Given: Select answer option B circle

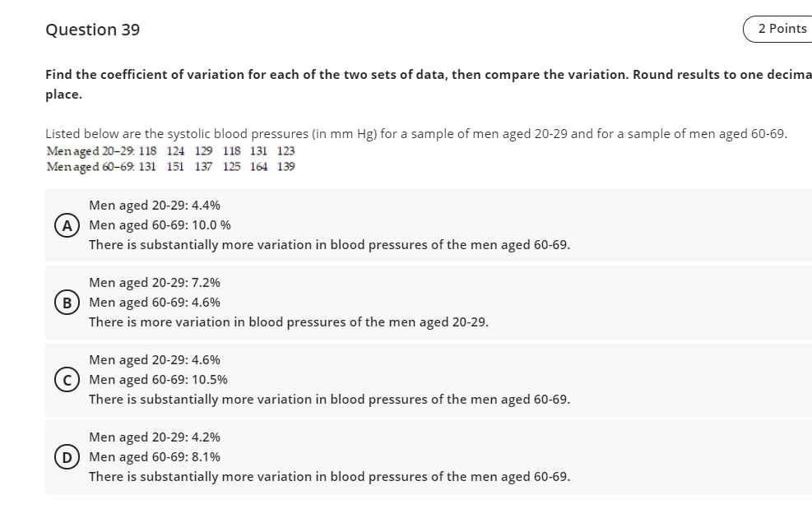Looking at the screenshot, I should click(66, 303).
